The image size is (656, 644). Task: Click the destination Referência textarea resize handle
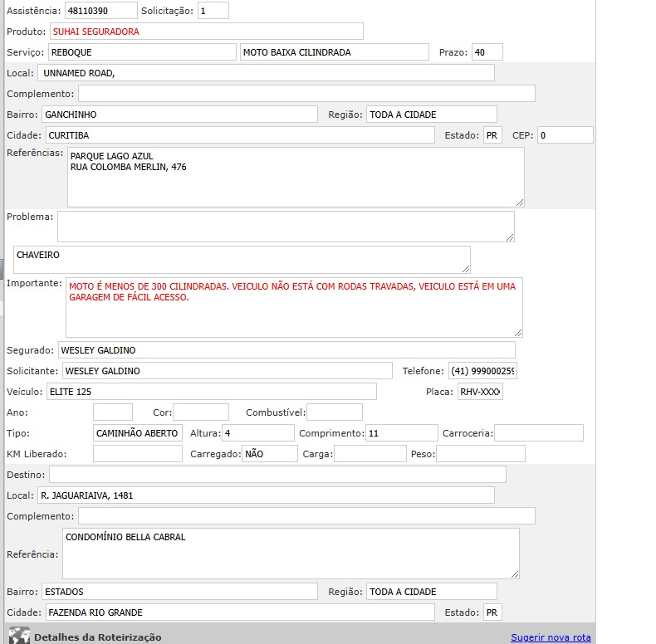point(514,573)
